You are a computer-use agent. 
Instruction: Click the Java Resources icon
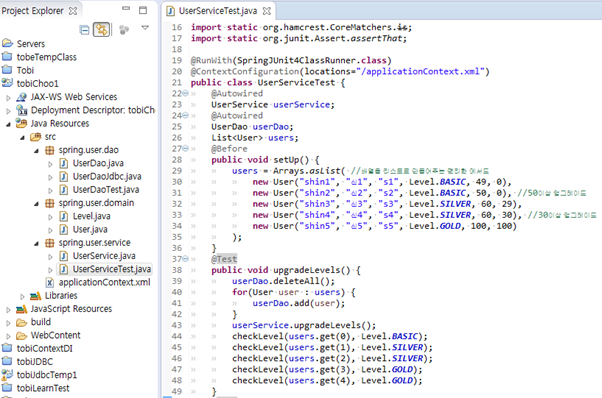click(x=22, y=123)
